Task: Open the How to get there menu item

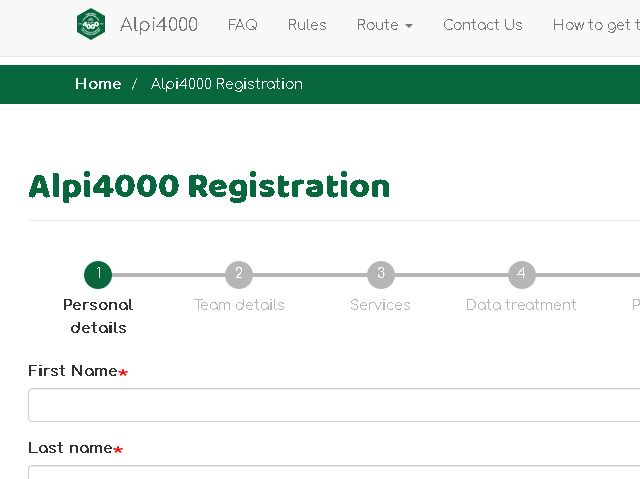Action: pyautogui.click(x=596, y=25)
